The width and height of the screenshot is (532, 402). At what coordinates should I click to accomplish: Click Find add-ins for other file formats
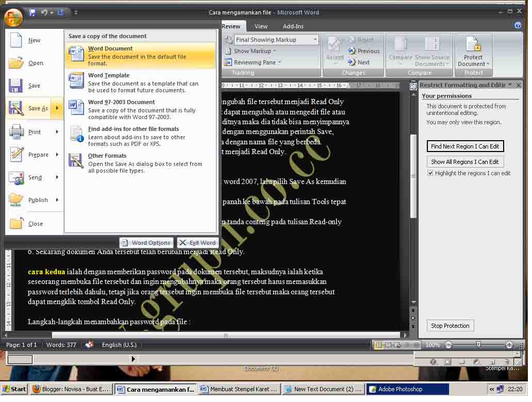coord(140,136)
